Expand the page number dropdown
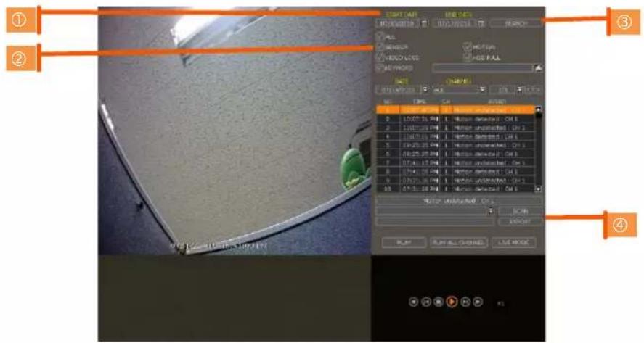This screenshot has height=343, width=644. pyautogui.click(x=519, y=89)
